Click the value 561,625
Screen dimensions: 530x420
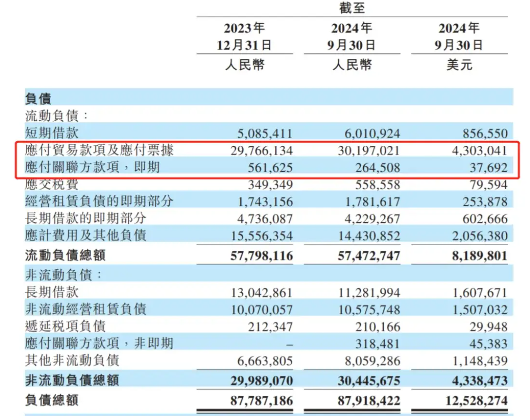[270, 168]
